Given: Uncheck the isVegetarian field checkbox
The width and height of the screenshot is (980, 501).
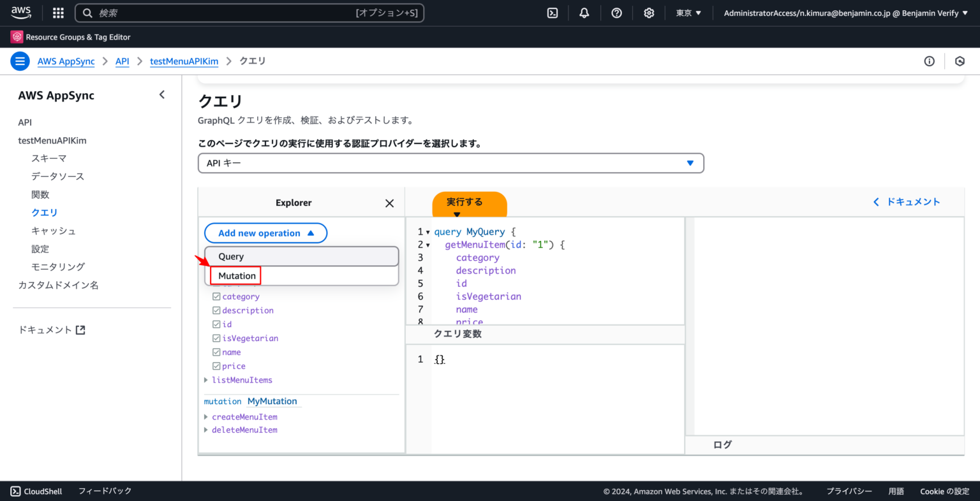Looking at the screenshot, I should pyautogui.click(x=216, y=338).
